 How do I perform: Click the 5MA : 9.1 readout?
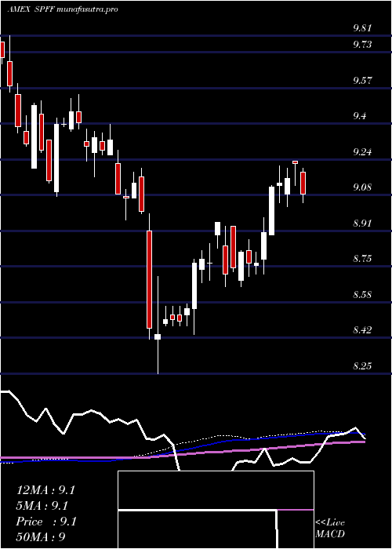[x=42, y=506]
